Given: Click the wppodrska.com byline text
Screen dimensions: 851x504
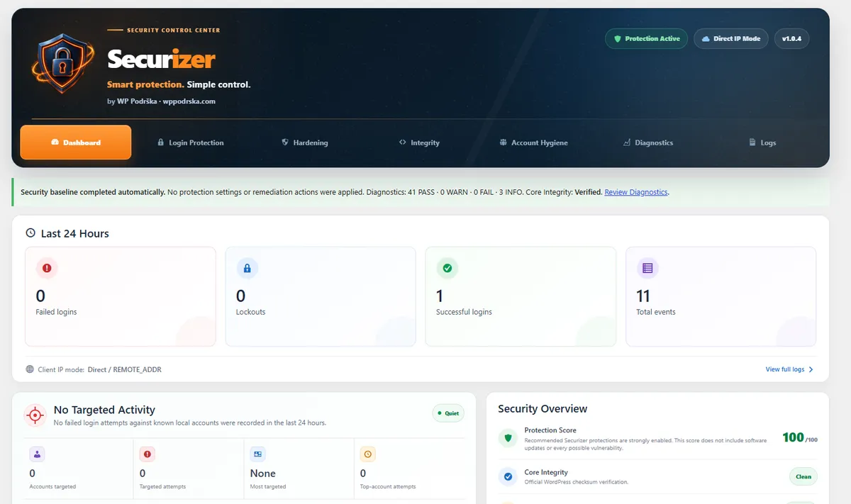Looking at the screenshot, I should (189, 101).
